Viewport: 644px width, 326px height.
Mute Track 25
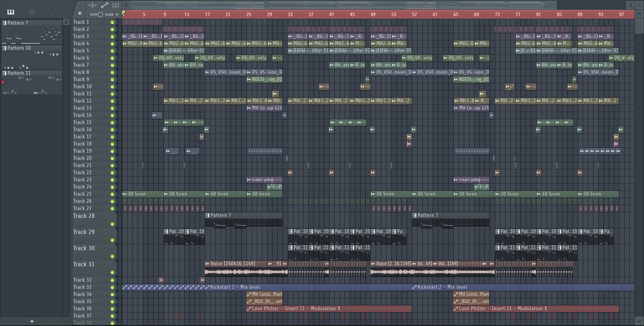coord(112,194)
